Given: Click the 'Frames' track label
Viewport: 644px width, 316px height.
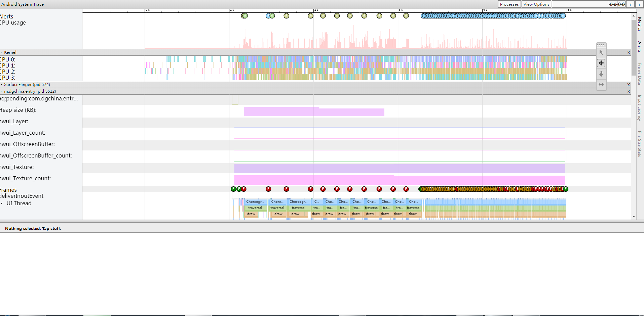Looking at the screenshot, I should [8, 190].
